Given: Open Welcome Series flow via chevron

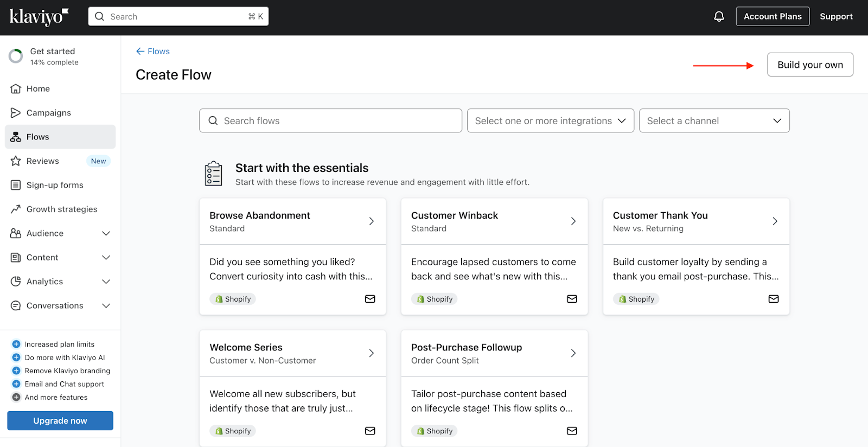Looking at the screenshot, I should (x=372, y=353).
